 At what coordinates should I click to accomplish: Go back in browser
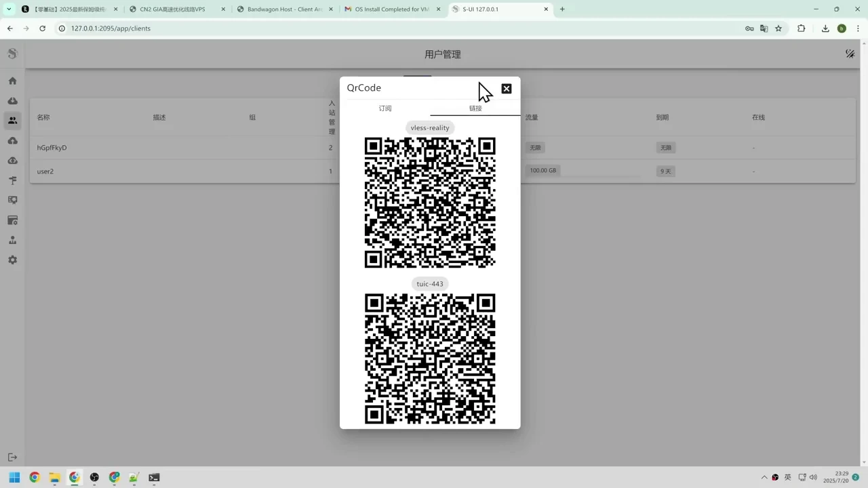(10, 28)
